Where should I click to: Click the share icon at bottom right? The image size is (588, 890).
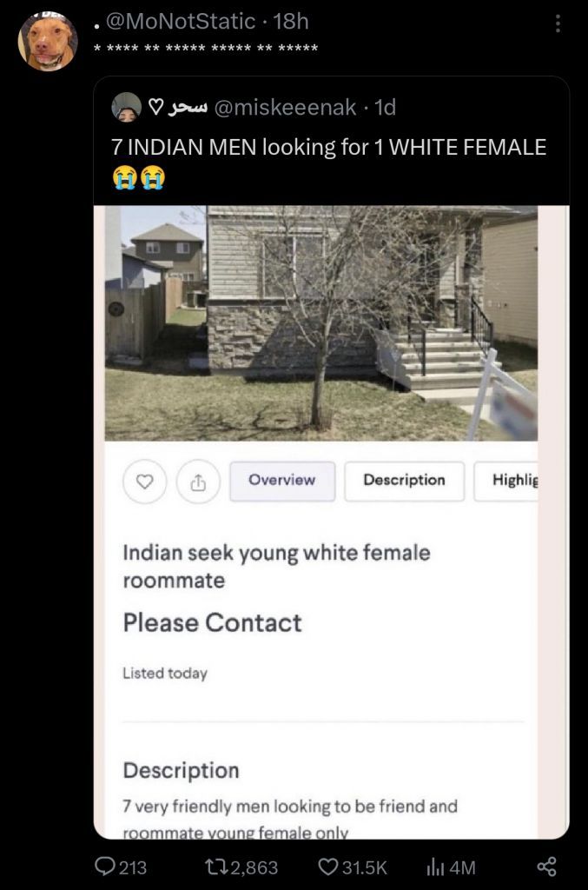(546, 867)
